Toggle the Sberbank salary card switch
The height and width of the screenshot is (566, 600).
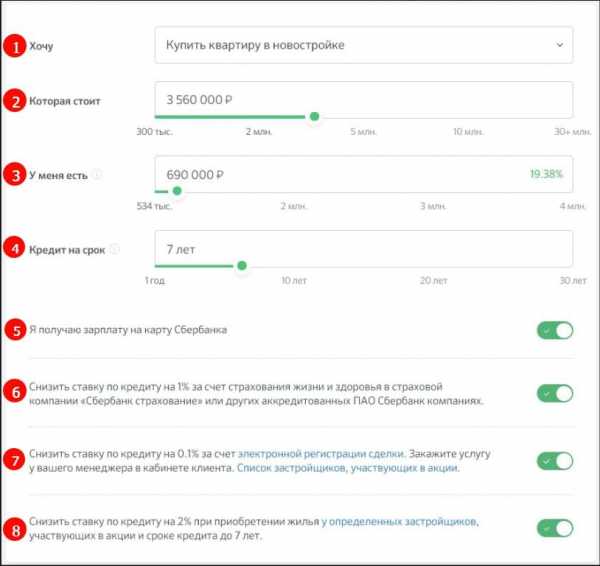click(555, 330)
